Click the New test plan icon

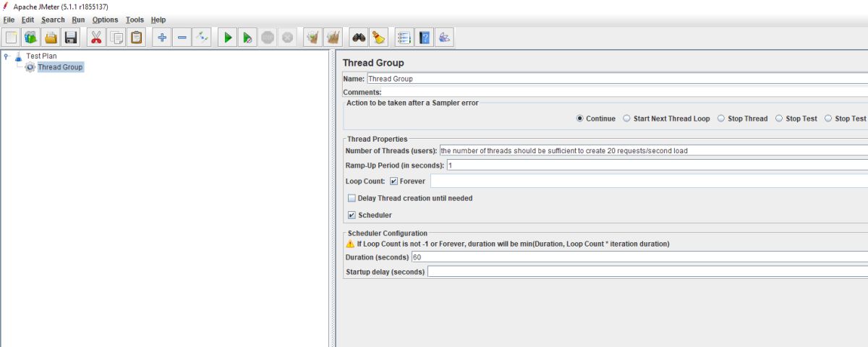[x=11, y=37]
